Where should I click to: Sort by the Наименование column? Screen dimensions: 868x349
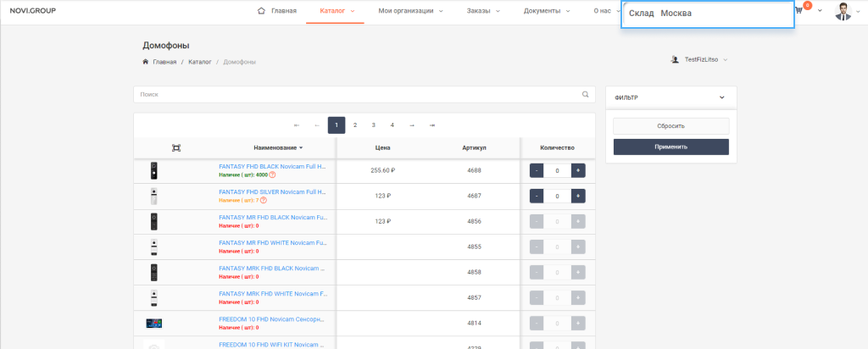[278, 147]
